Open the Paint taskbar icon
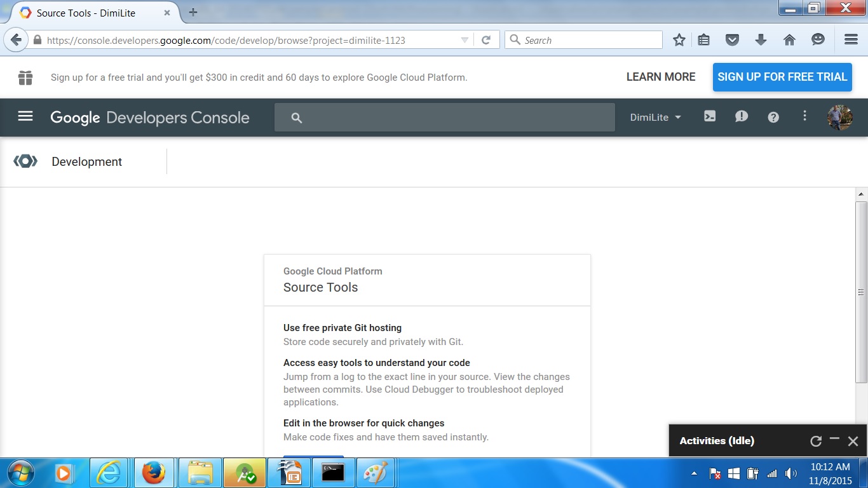 (x=375, y=473)
